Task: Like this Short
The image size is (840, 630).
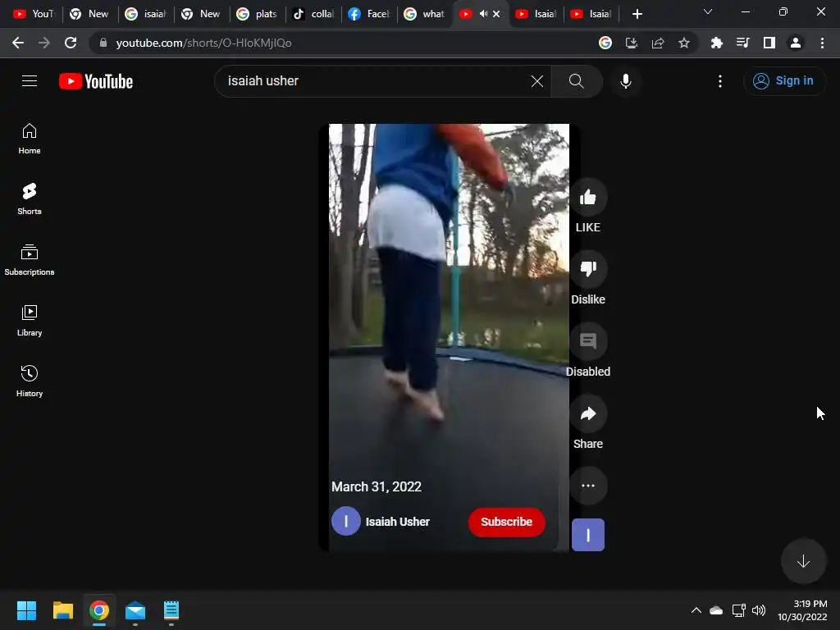Action: click(588, 197)
